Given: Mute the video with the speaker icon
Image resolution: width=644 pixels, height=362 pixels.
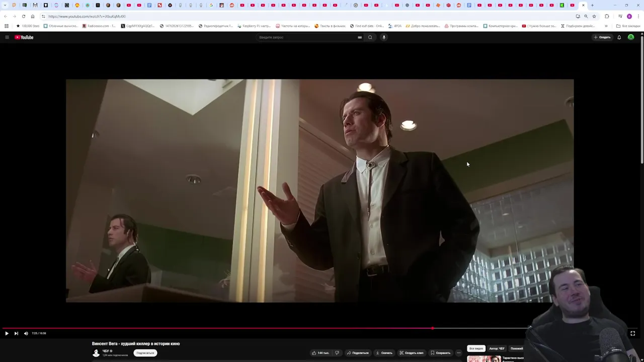Looking at the screenshot, I should coord(26,333).
